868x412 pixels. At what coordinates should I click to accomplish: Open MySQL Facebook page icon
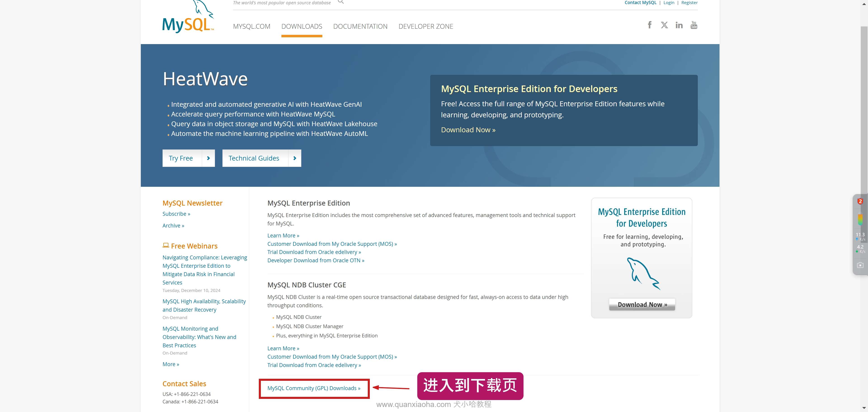(649, 25)
